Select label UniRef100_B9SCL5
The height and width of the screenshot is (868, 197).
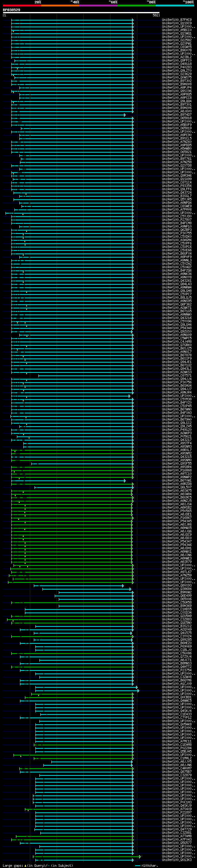coord(177,139)
